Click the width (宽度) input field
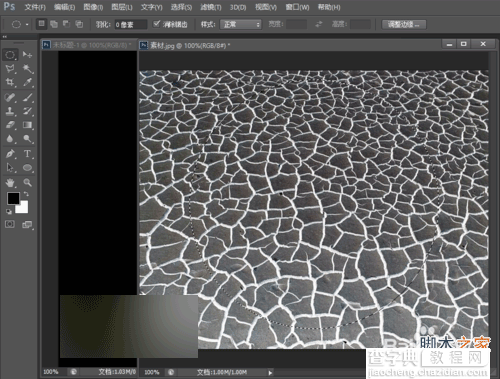This screenshot has height=379, width=500. point(296,24)
